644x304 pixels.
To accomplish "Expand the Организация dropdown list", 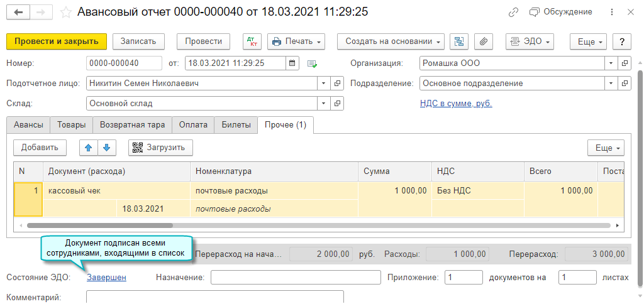I will pos(611,63).
